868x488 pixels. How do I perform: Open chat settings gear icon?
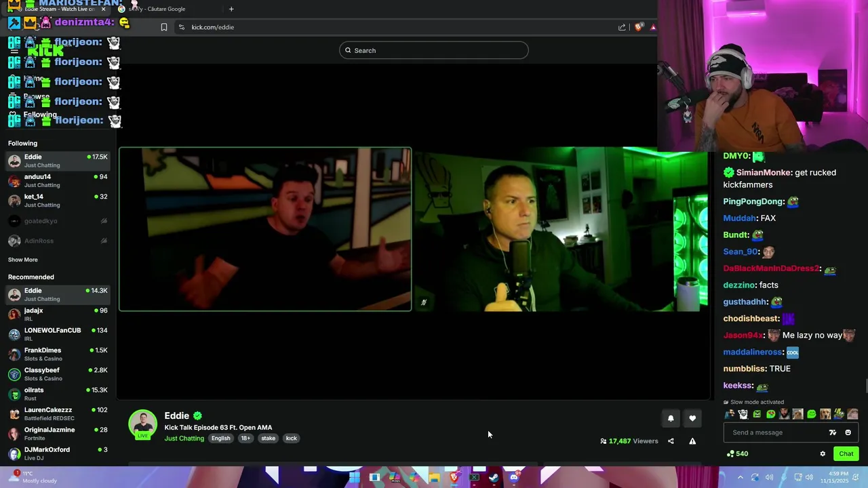coord(823,454)
